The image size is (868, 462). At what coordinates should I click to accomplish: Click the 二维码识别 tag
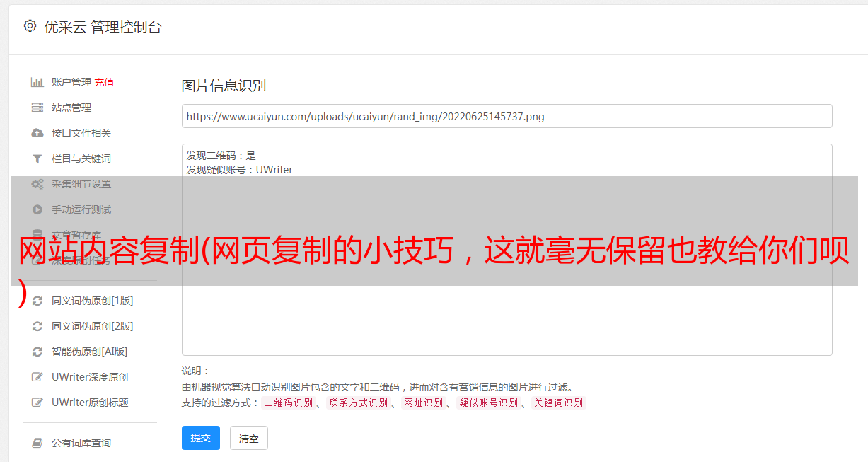[288, 403]
